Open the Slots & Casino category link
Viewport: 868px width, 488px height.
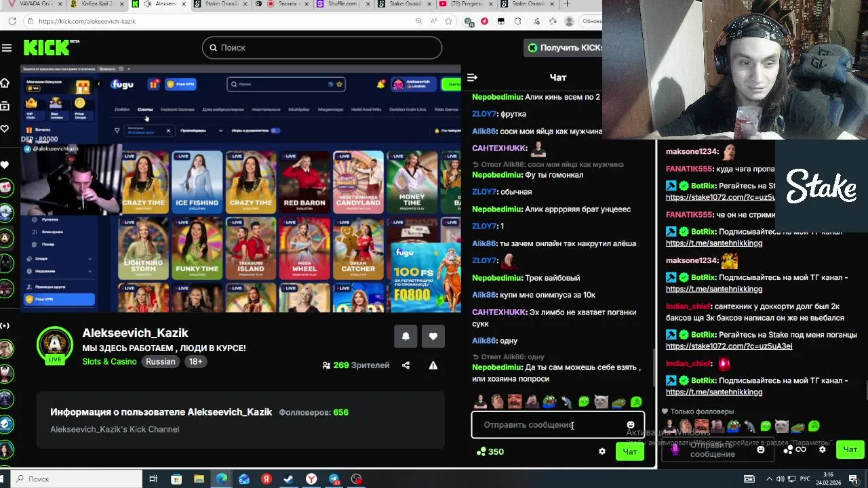point(109,361)
